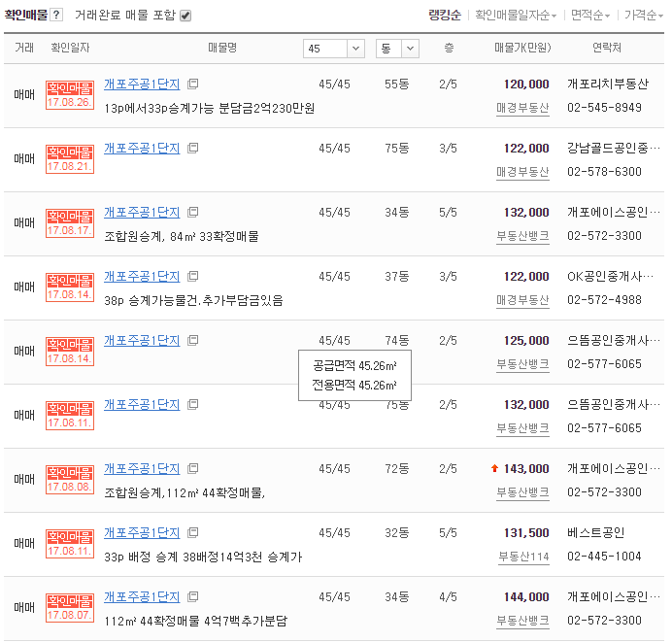Open 개포주공1단지 listing in 34동 priced 132,000
This screenshot has height=642, width=672.
pos(142,212)
